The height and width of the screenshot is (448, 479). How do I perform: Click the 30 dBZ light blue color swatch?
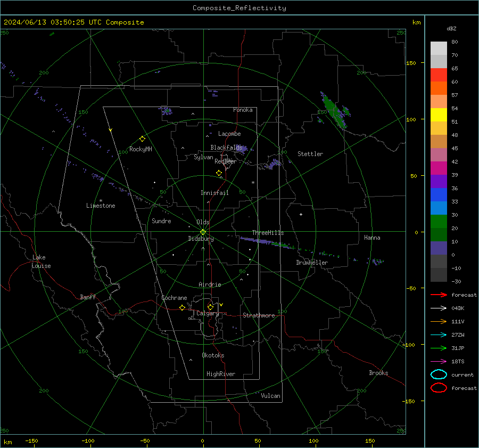click(439, 208)
